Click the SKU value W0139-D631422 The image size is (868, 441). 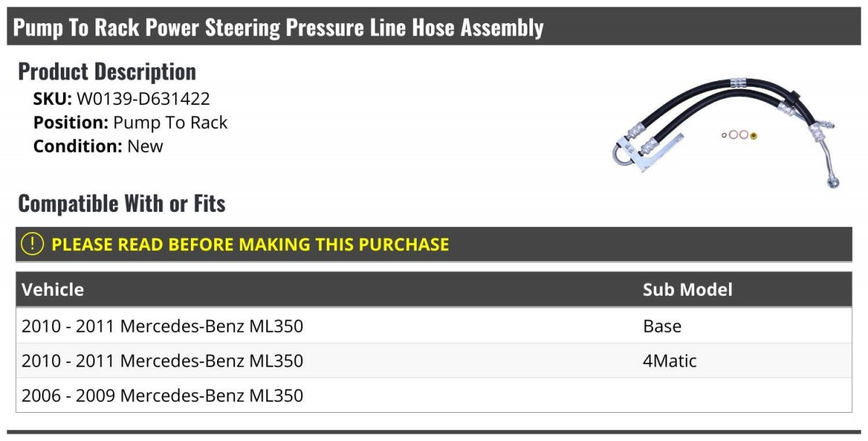click(143, 99)
